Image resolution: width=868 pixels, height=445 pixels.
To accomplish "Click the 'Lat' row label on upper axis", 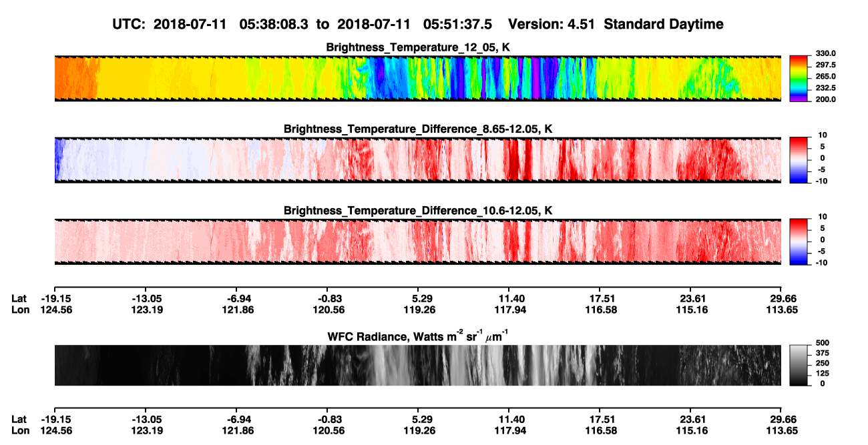I will tap(19, 299).
